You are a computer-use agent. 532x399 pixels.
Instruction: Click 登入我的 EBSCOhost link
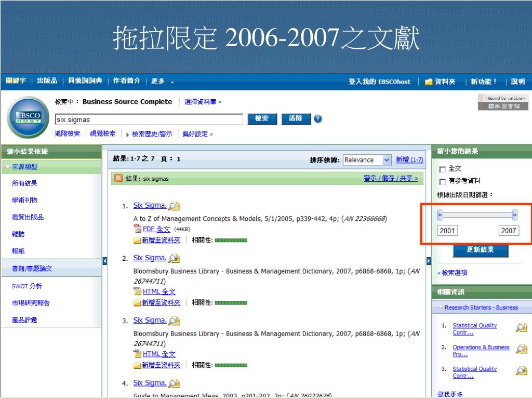coord(379,82)
